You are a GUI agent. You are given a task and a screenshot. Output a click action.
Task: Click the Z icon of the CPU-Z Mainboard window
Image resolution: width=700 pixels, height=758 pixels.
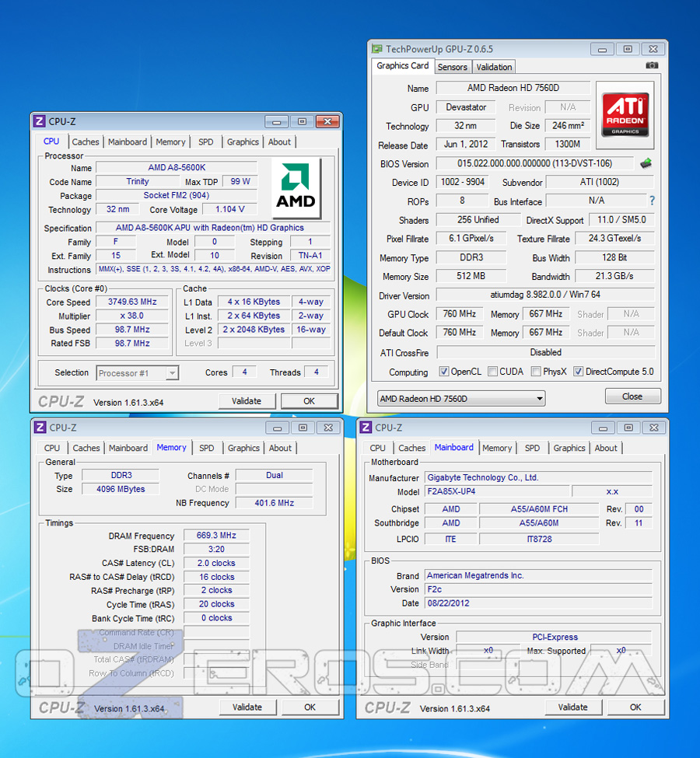point(366,428)
